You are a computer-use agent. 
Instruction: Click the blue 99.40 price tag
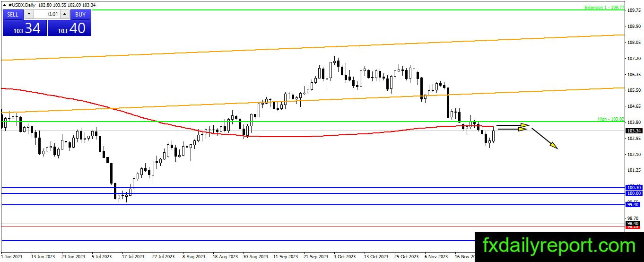(x=634, y=205)
